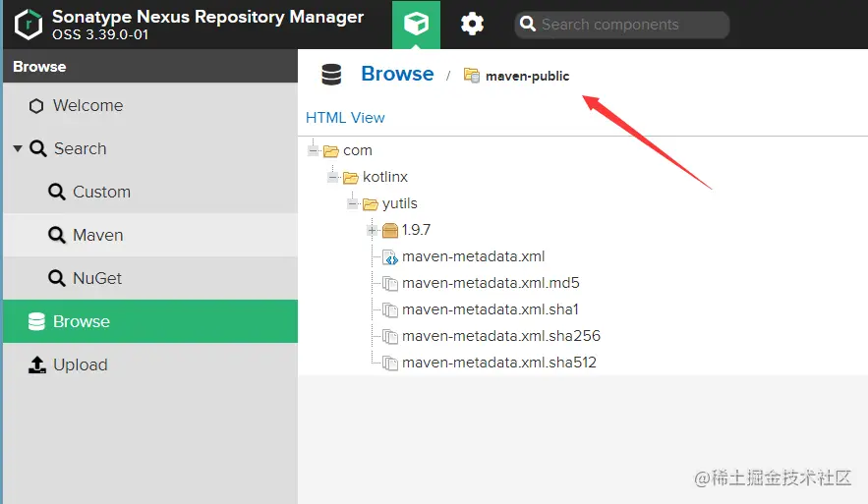Viewport: 868px width, 504px height.
Task: Click the search magnifier icon in header
Action: click(528, 24)
